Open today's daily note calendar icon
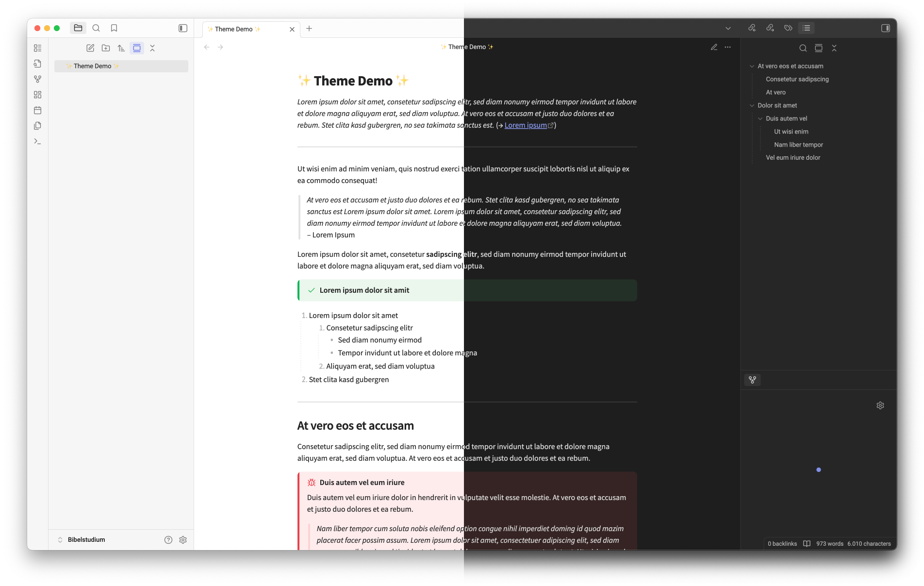The width and height of the screenshot is (924, 586). click(x=38, y=110)
